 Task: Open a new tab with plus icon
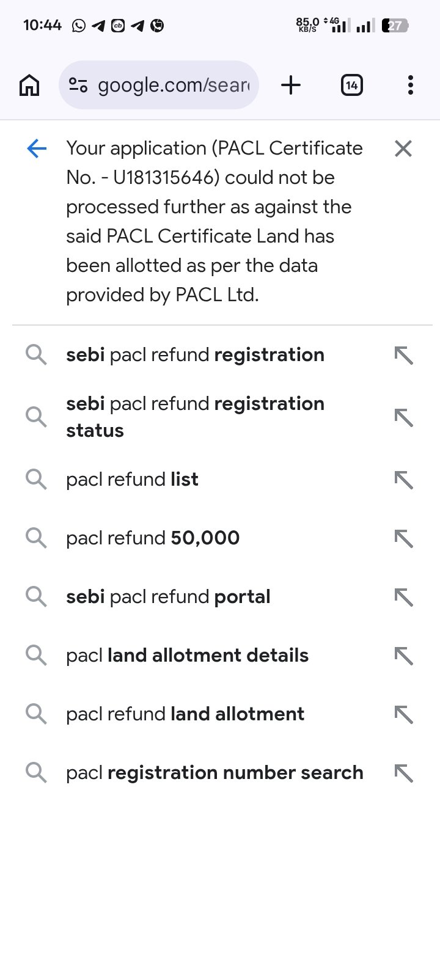[x=291, y=85]
